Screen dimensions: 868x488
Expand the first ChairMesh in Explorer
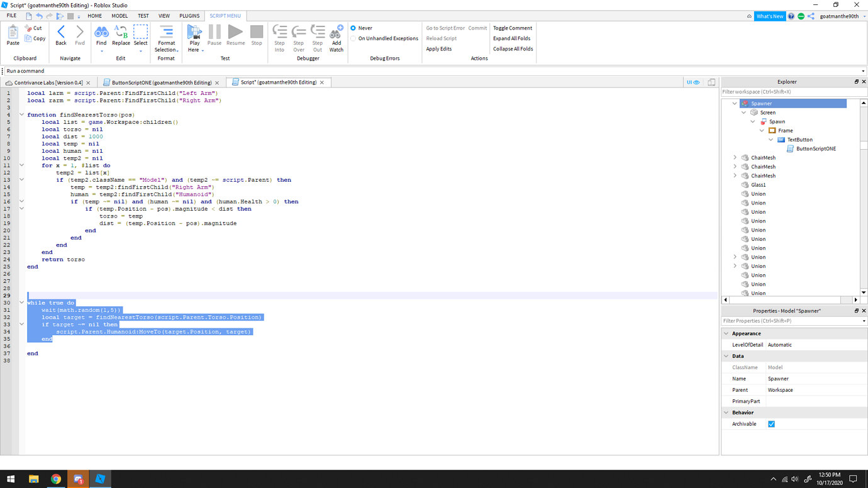point(735,157)
